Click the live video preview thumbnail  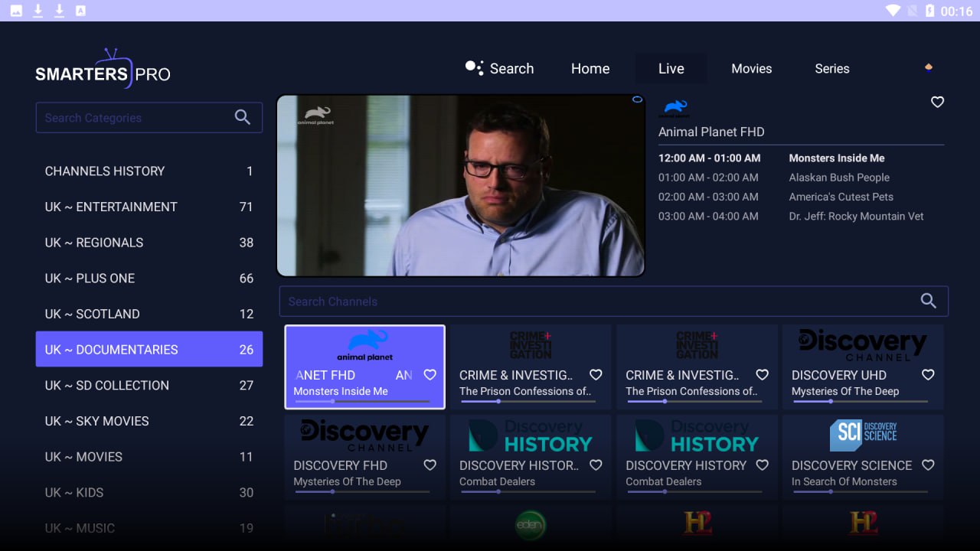coord(460,185)
